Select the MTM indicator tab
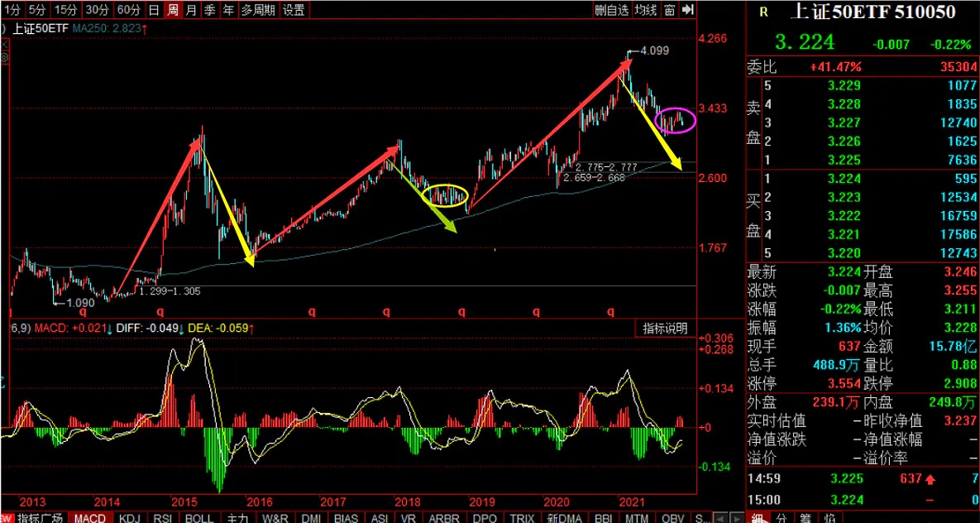980x523 pixels. pos(637,517)
